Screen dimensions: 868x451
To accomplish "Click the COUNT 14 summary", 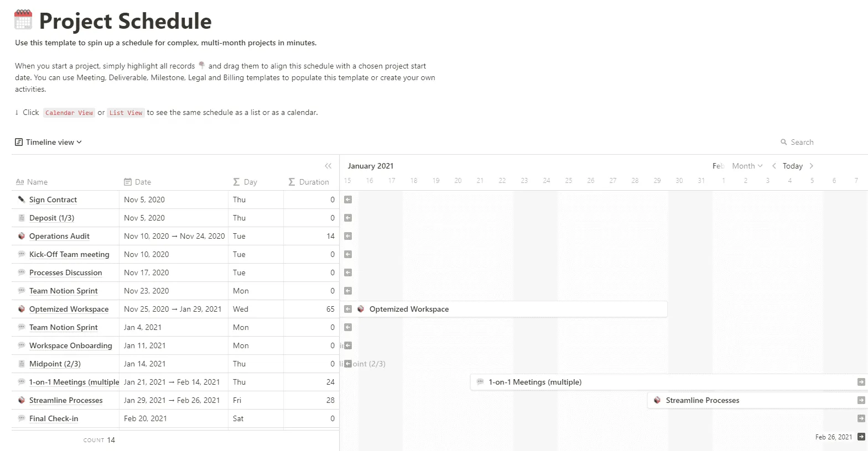I will coord(99,440).
